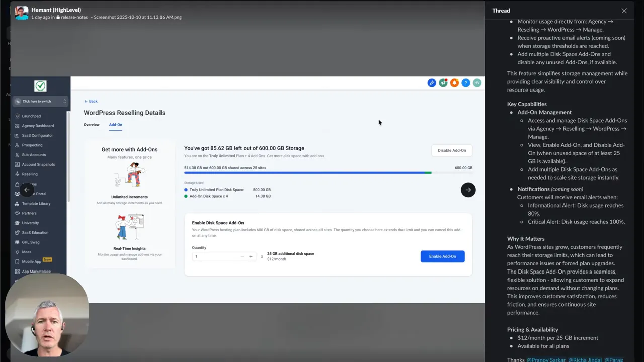Open the megaphone announcements icon
The image size is (644, 362).
coord(443,83)
